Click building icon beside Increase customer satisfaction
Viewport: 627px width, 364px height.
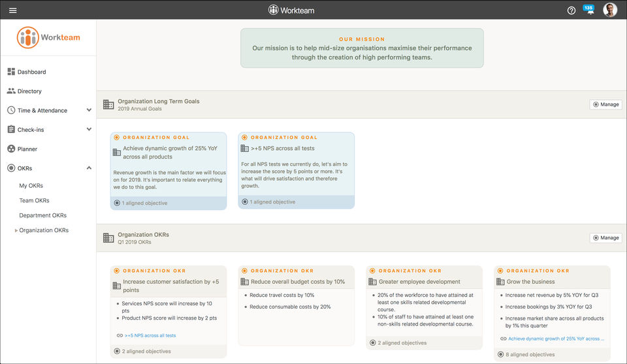pyautogui.click(x=117, y=286)
